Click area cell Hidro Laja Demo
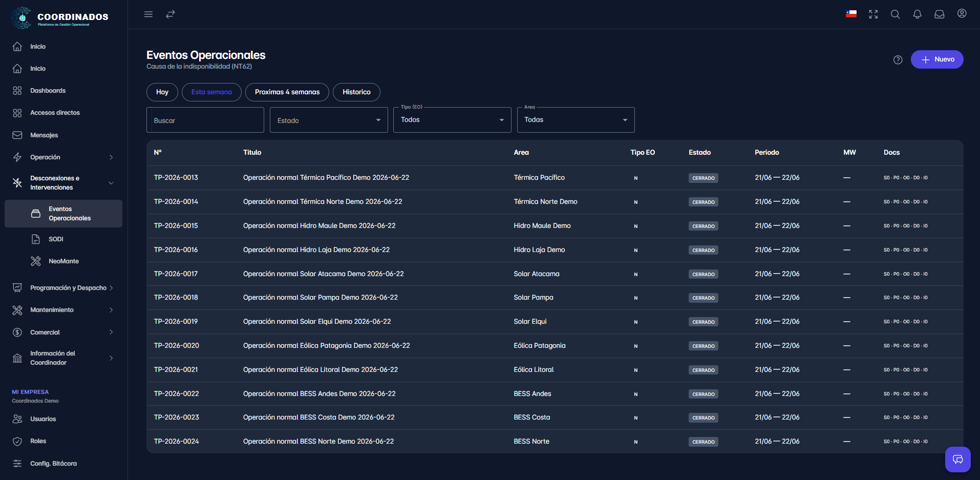 tap(540, 250)
